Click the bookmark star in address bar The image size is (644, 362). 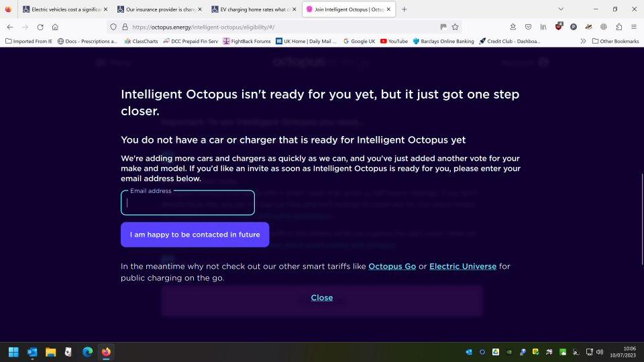(x=455, y=27)
